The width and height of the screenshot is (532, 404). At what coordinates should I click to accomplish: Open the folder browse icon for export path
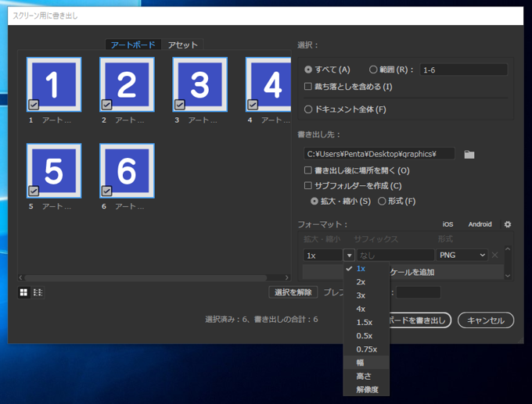[469, 155]
